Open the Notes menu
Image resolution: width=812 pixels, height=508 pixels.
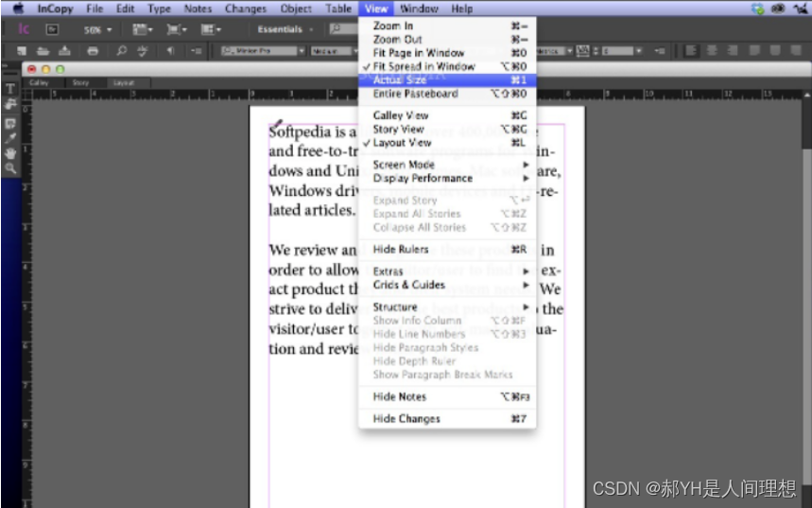click(x=198, y=9)
